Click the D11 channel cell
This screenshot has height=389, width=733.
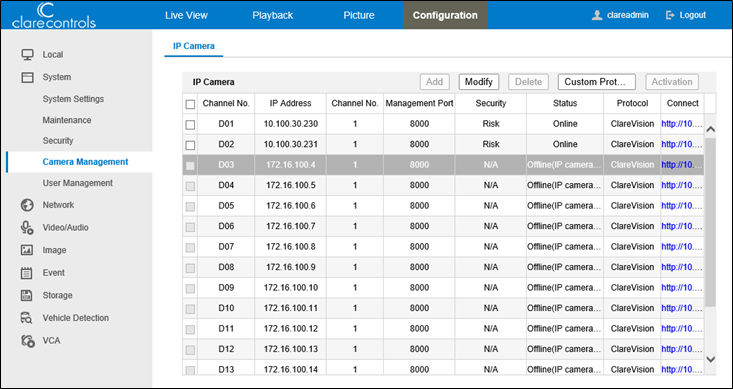pos(226,329)
